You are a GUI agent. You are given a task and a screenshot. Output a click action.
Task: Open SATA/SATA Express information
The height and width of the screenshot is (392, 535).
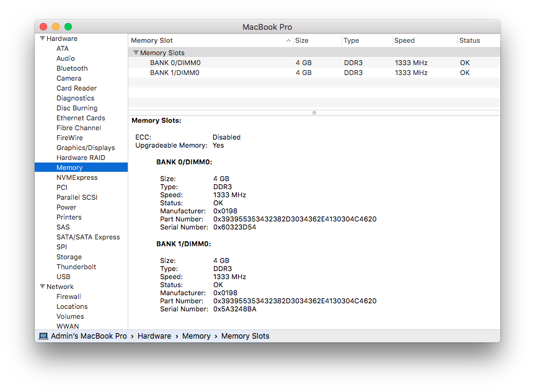(x=88, y=237)
